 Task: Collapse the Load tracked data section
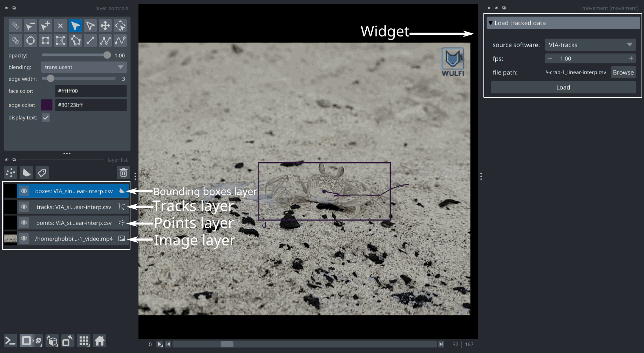[490, 23]
